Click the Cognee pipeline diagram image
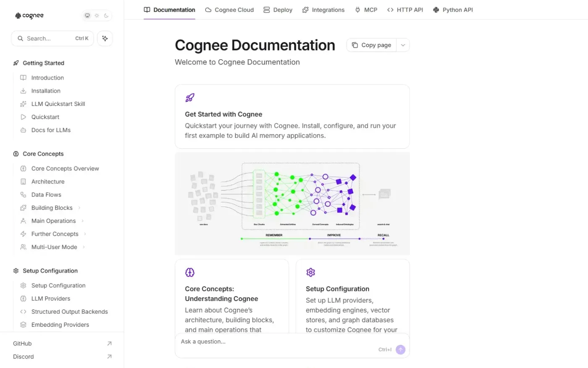588x368 pixels. point(292,204)
